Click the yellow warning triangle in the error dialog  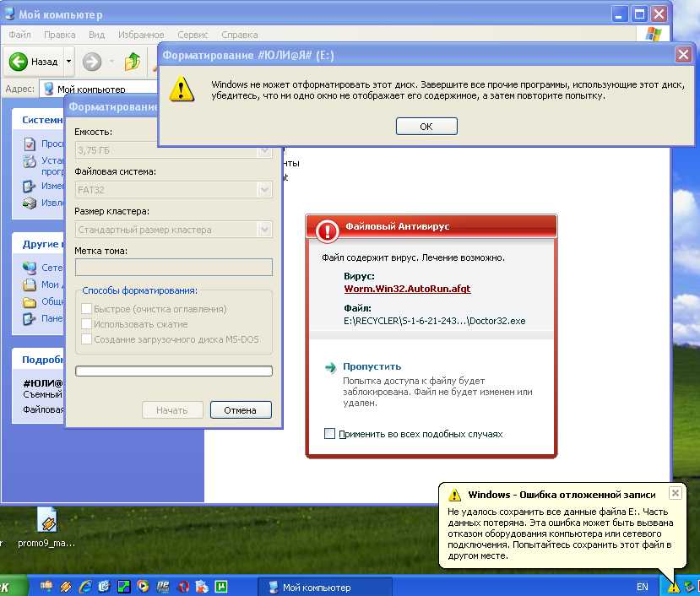(182, 89)
